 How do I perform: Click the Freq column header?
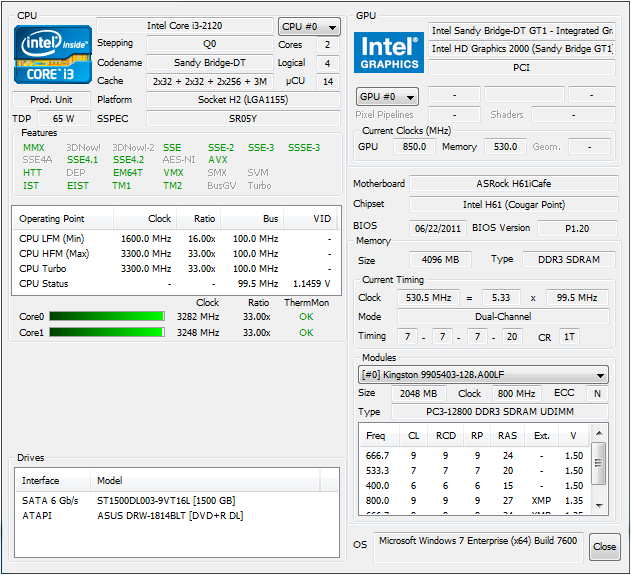tap(379, 435)
